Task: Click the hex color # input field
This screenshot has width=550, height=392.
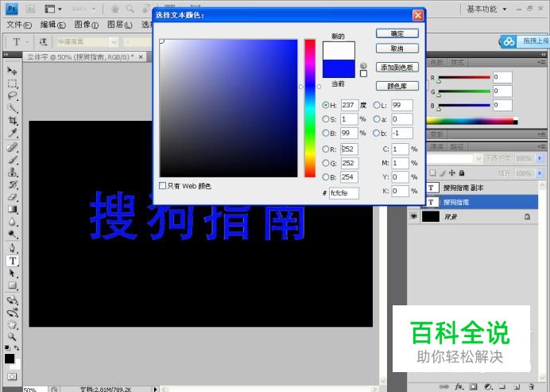Action: pyautogui.click(x=343, y=193)
